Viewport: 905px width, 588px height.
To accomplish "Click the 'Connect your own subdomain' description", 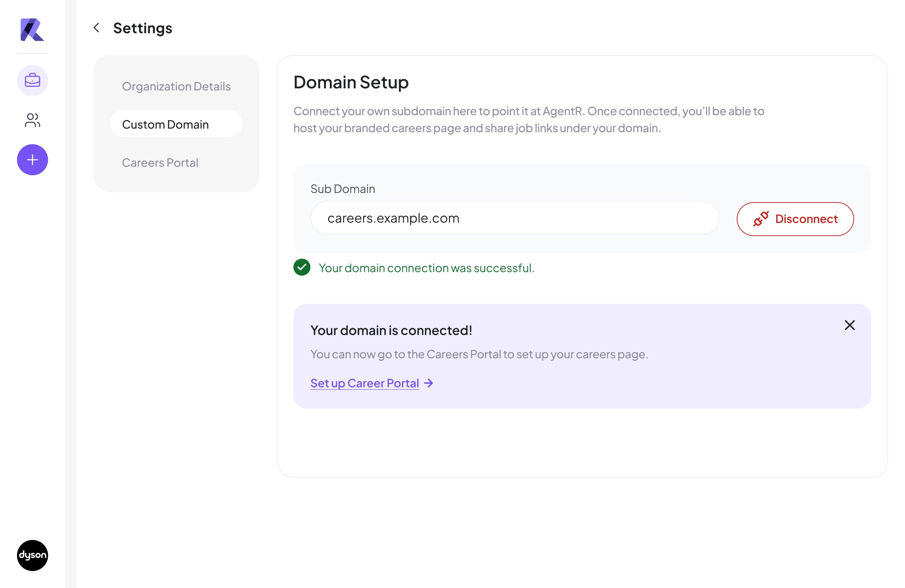I will coord(529,119).
